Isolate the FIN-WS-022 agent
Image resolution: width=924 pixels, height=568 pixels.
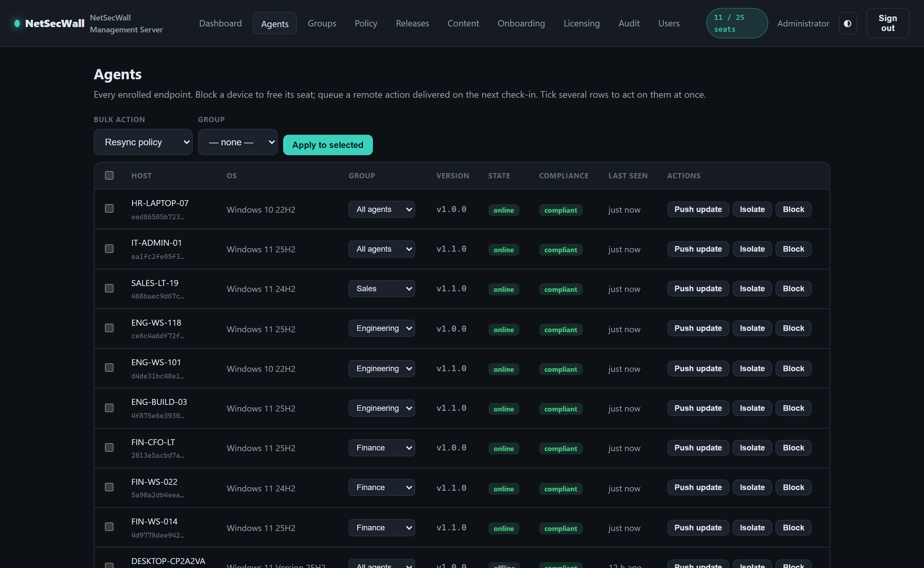click(x=752, y=487)
